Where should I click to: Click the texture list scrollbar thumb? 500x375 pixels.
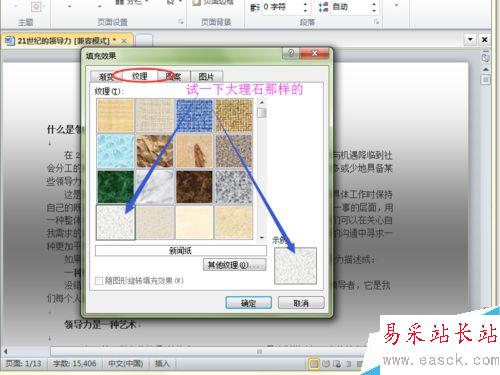click(x=262, y=113)
